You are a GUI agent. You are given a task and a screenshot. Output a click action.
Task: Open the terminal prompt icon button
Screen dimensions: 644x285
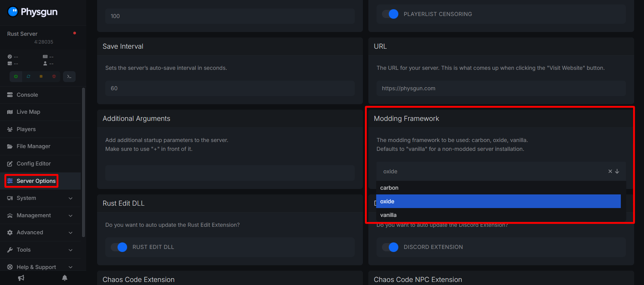[69, 77]
